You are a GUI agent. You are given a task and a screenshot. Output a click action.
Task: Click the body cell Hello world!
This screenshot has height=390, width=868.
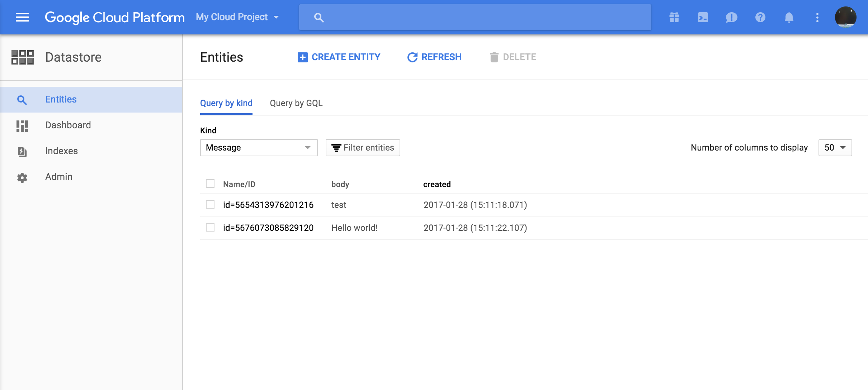click(x=354, y=228)
